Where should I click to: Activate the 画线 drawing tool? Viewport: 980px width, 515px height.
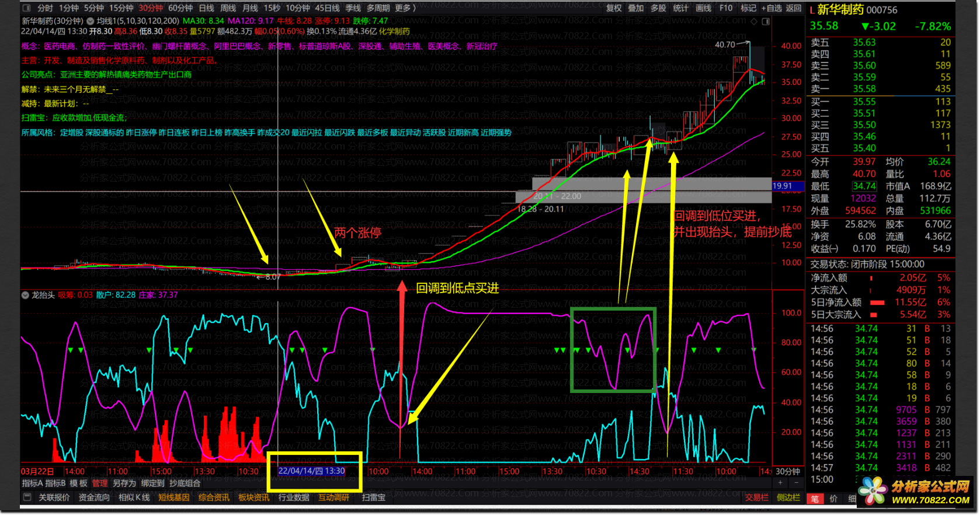point(703,8)
